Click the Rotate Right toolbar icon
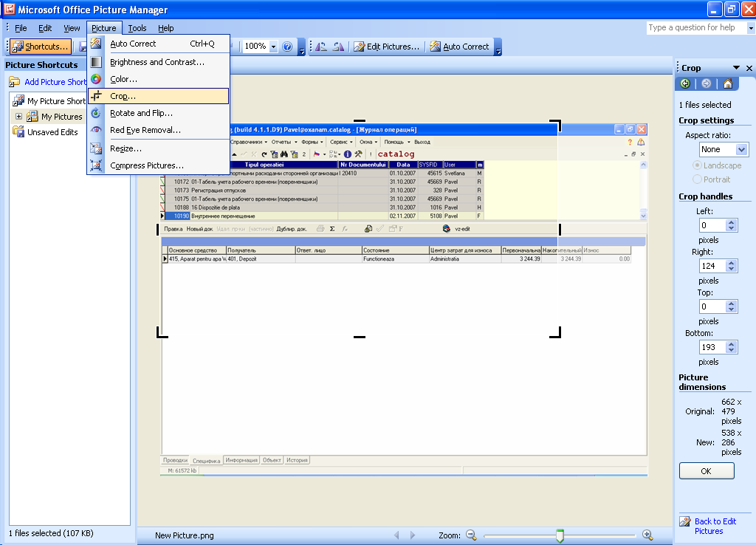Viewport: 756px width, 545px height. (338, 47)
